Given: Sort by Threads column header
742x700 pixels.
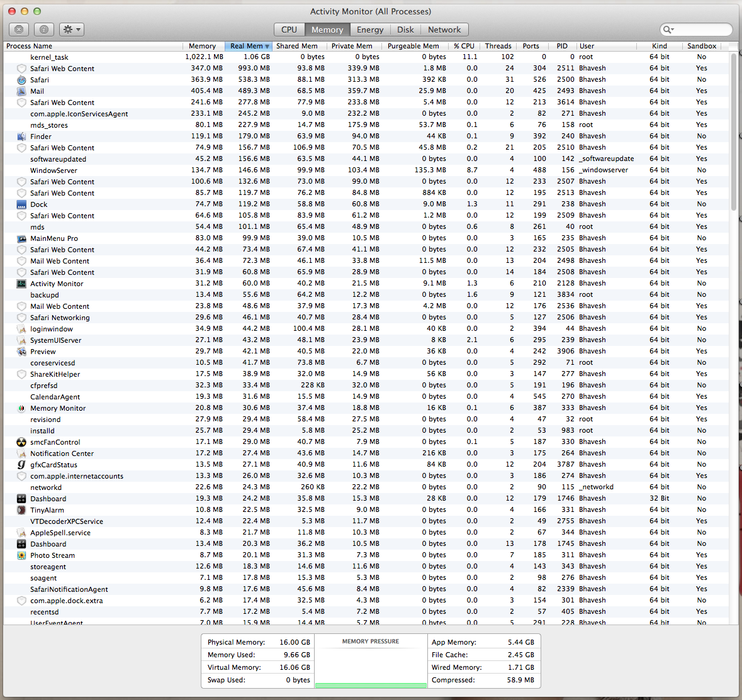Looking at the screenshot, I should click(498, 46).
